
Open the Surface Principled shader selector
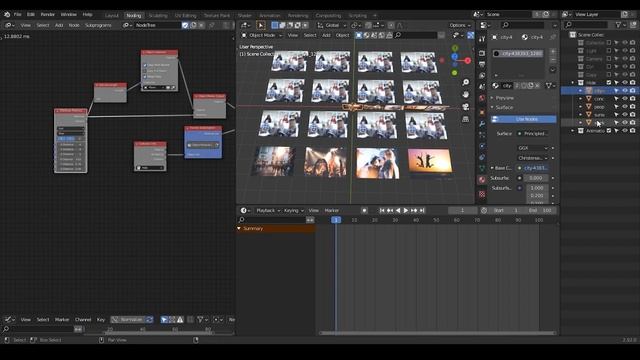[533, 133]
